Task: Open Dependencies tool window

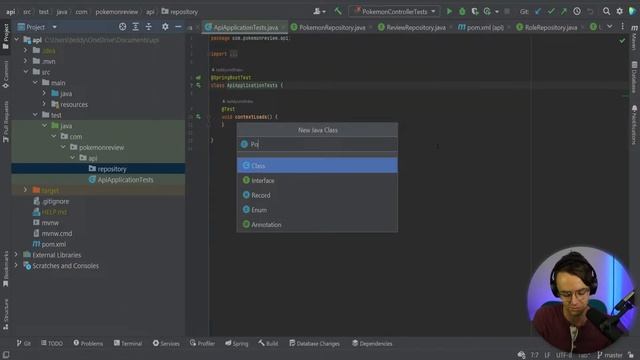Action: click(x=372, y=343)
